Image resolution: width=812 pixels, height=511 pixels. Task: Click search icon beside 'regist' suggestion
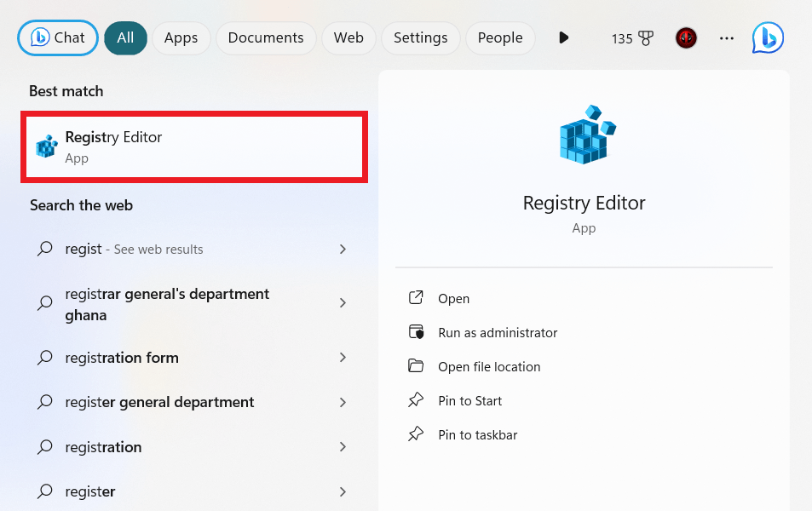pyautogui.click(x=45, y=249)
